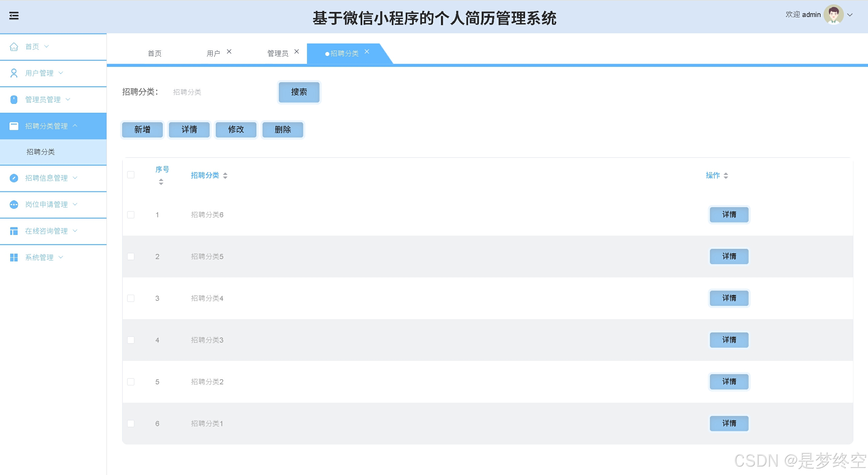868x475 pixels.
Task: Switch to the 用户 tab
Action: [x=213, y=53]
